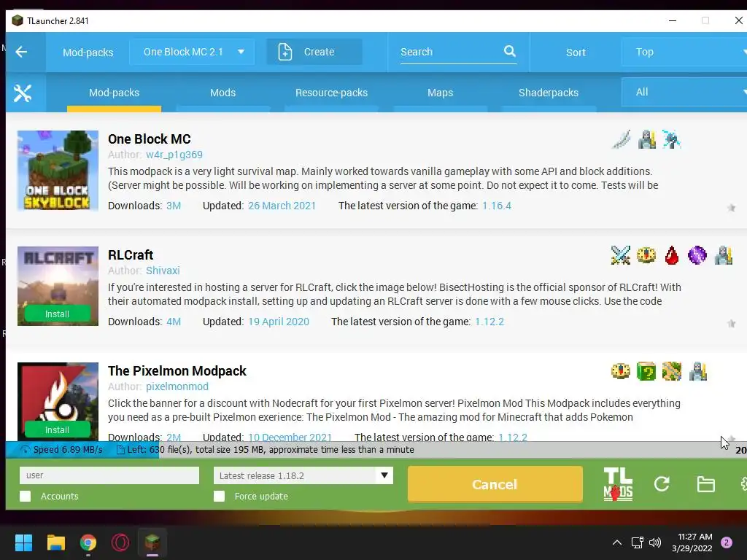Open the RLCraft title text
The image size is (747, 560).
[131, 254]
